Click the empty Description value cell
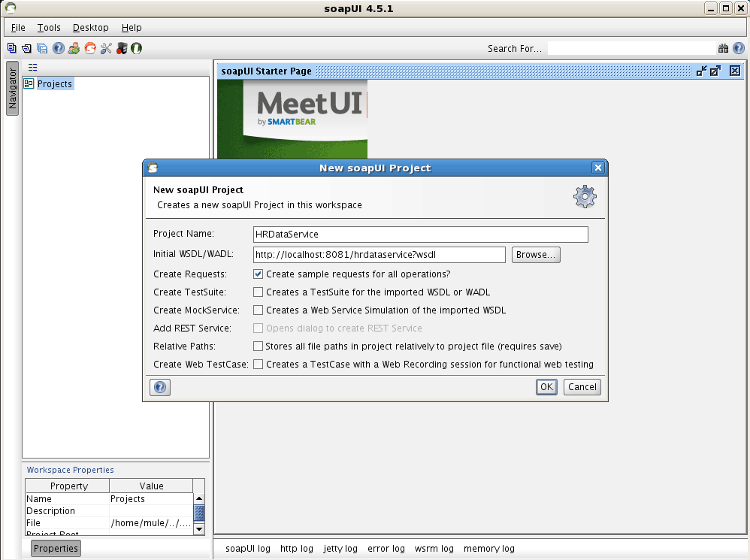The image size is (750, 560). (x=151, y=510)
